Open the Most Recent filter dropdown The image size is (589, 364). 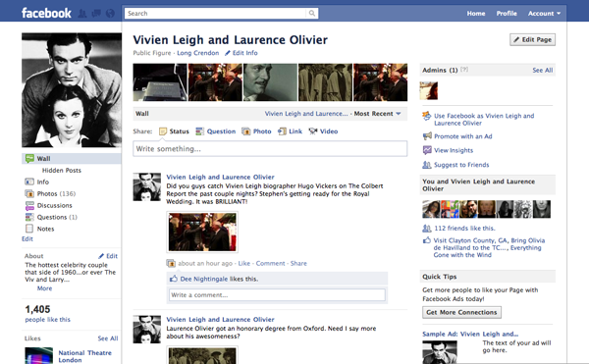click(x=377, y=114)
